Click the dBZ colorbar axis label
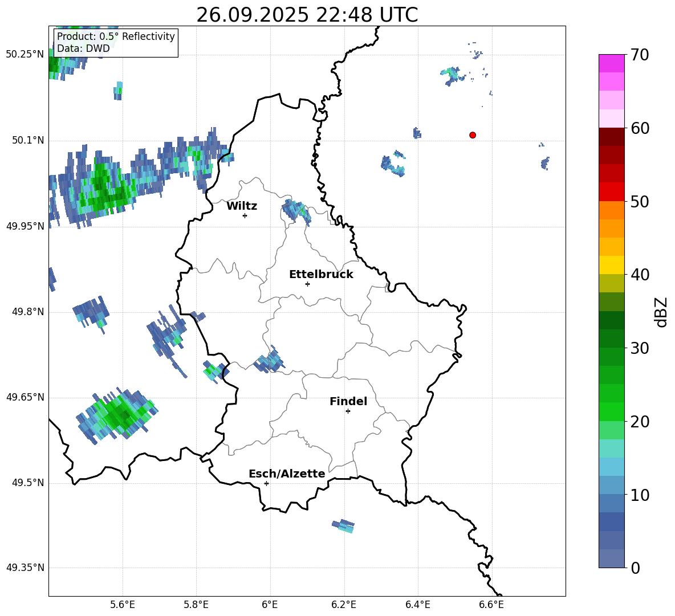Viewport: 675px width, 616px height. pyautogui.click(x=661, y=312)
